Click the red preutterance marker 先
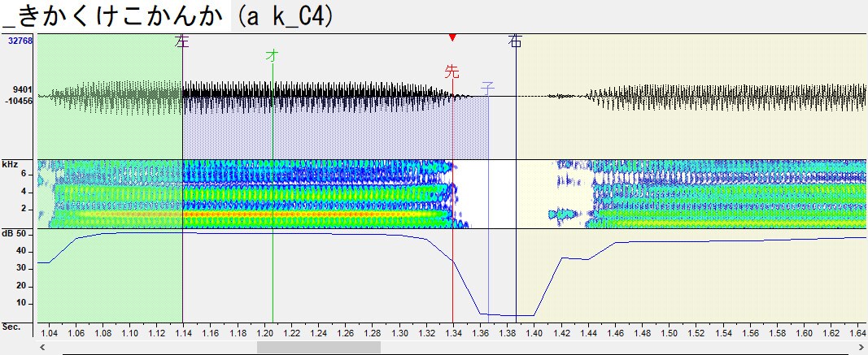The height and width of the screenshot is (355, 868). point(452,71)
